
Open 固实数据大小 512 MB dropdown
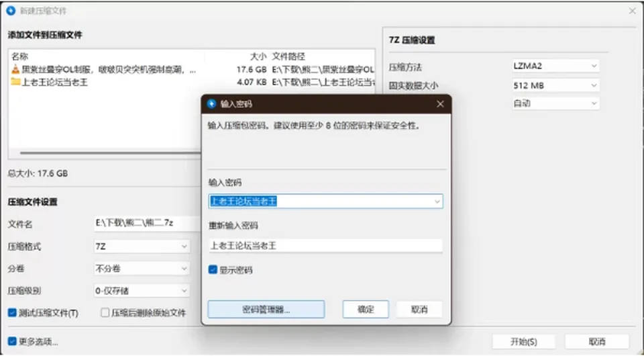[555, 85]
